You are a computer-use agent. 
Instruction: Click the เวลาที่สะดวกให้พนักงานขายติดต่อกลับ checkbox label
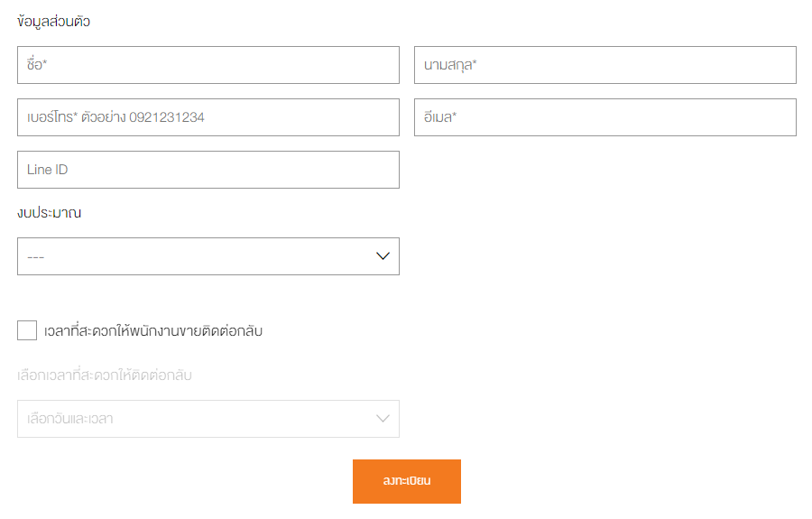point(153,331)
